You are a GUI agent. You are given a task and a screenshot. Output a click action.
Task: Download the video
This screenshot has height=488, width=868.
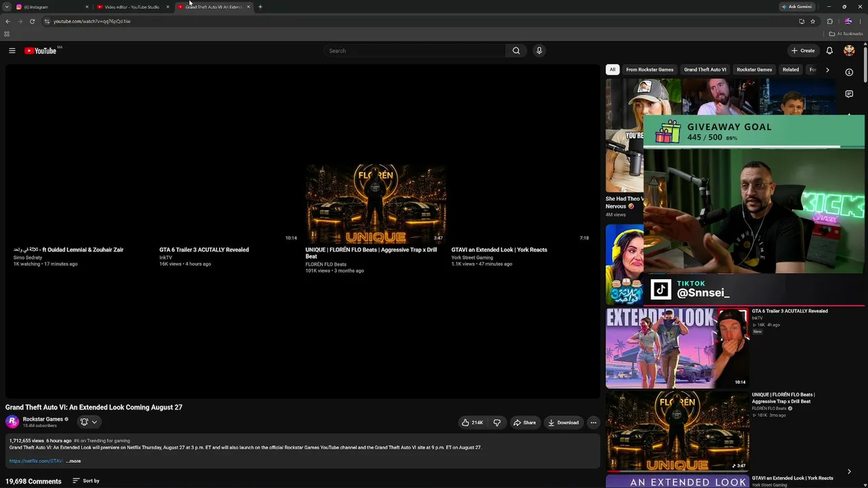564,423
